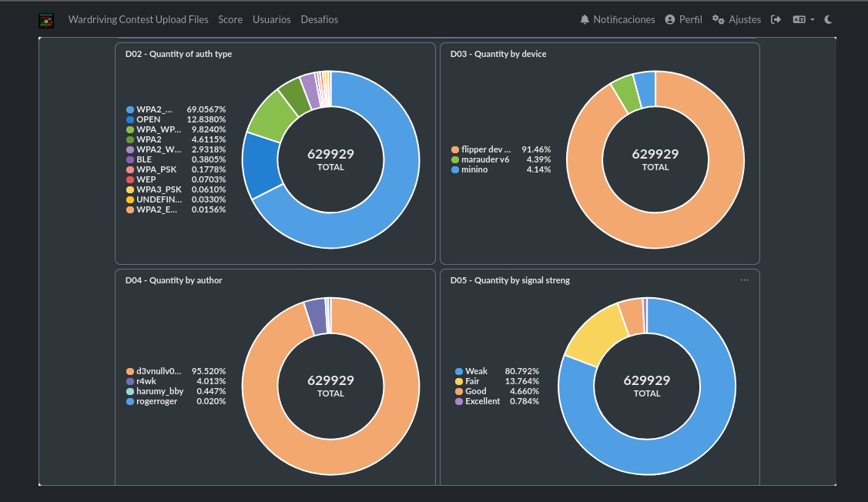Click the Excellent legend color dot in D05
Viewport: 868px width, 502px height.
(x=459, y=401)
